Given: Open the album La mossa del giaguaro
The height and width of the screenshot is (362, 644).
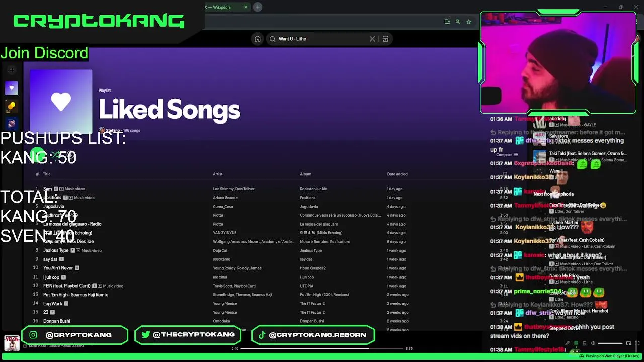Looking at the screenshot, I should pos(319,224).
